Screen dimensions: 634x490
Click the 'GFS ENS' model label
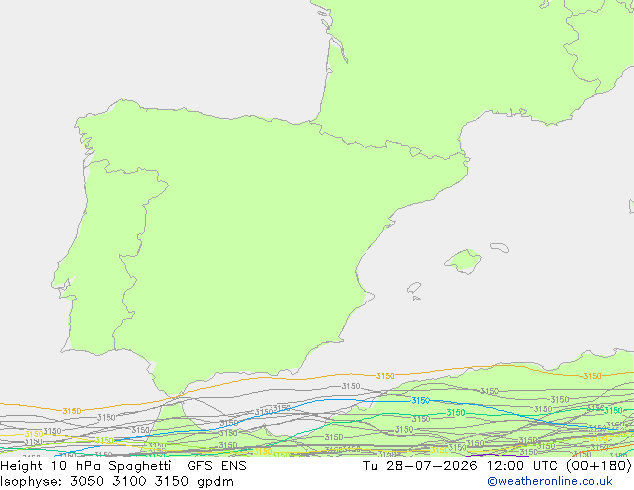(x=217, y=466)
